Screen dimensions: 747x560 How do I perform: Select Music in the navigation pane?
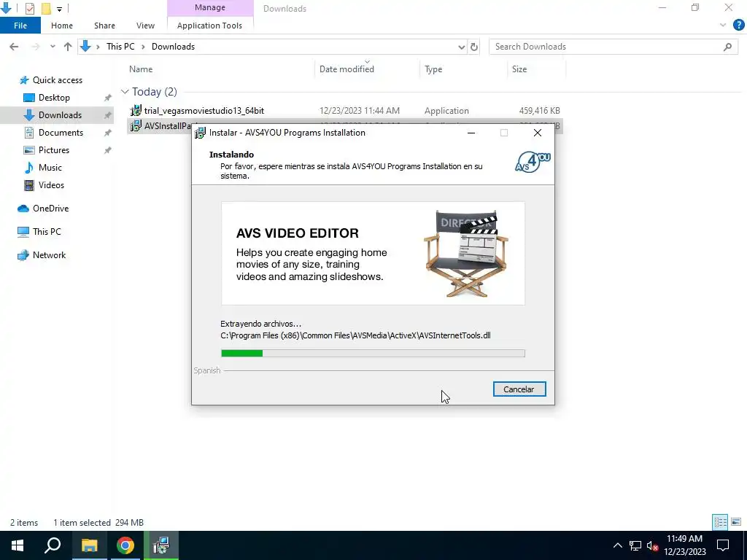50,168
